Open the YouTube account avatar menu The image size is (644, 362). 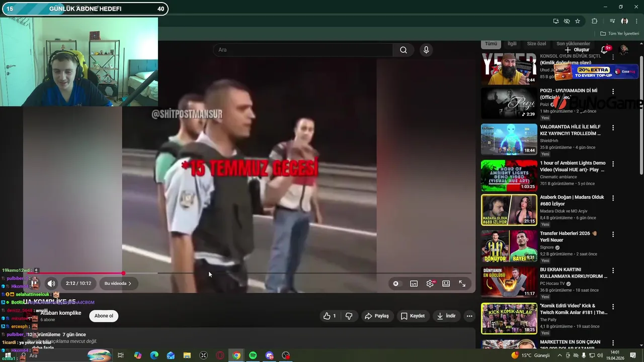coord(624,50)
